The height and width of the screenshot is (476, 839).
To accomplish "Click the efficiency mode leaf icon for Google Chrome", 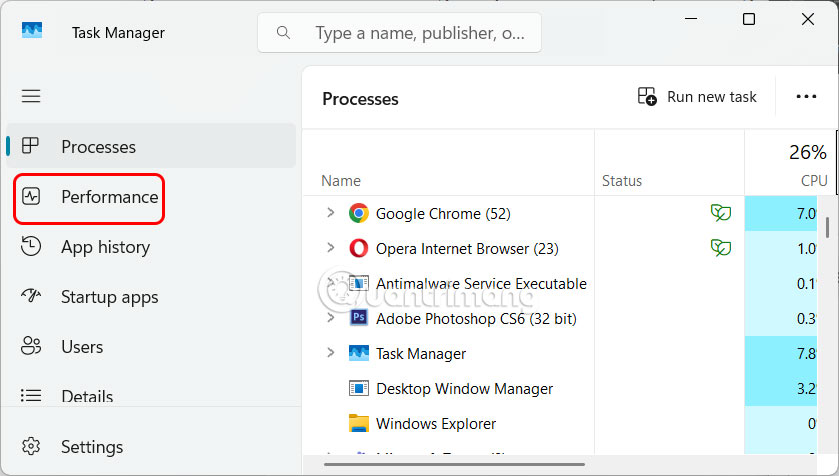I will [721, 213].
